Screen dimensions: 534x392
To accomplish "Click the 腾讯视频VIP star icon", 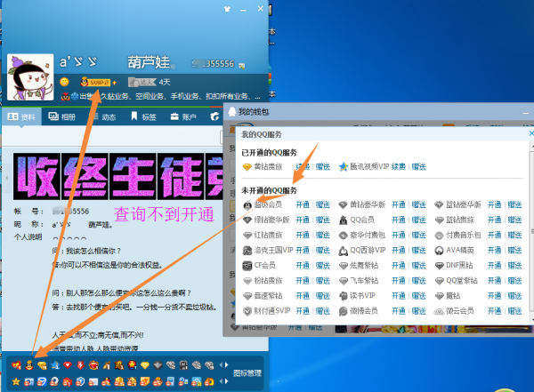I will [344, 167].
